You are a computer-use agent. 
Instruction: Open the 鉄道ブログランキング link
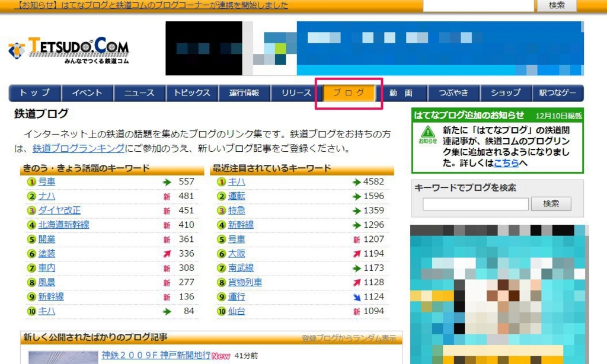(x=79, y=148)
